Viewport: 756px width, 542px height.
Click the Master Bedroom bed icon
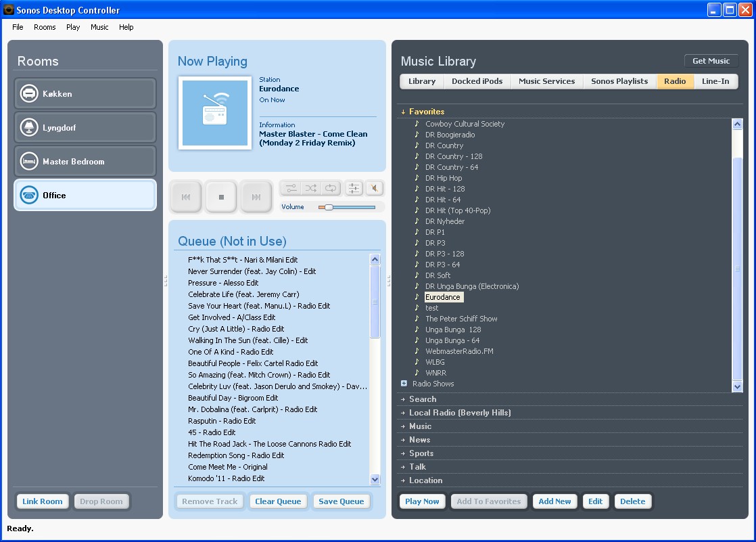coord(29,161)
